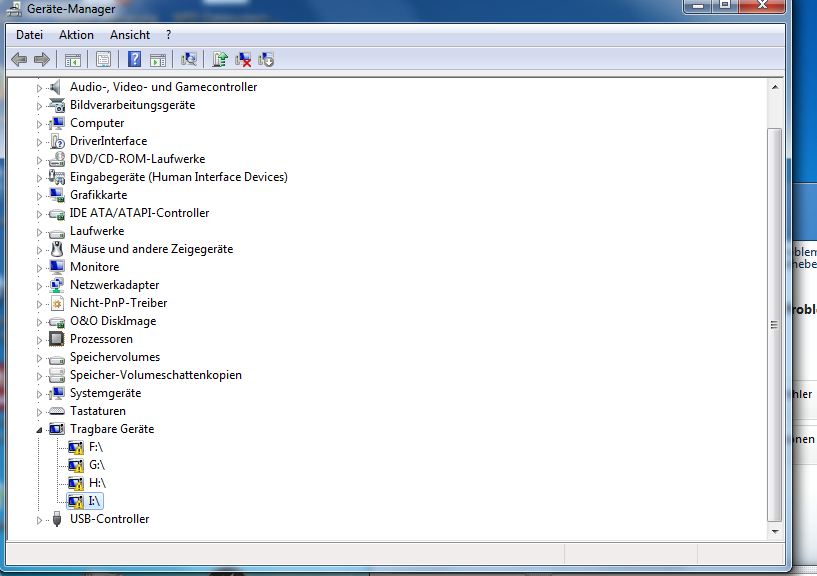Select the Grafikkarte label

[x=98, y=195]
